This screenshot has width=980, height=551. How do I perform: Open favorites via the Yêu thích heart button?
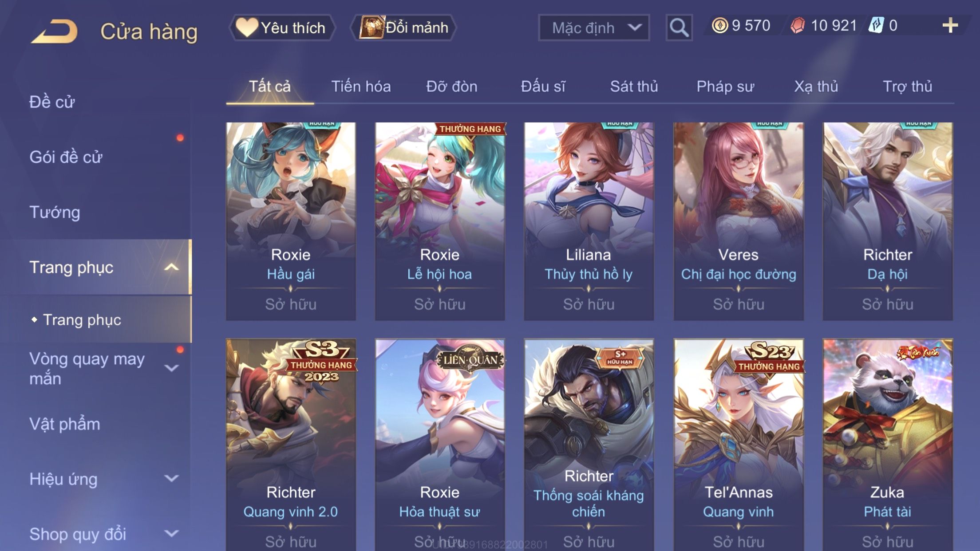(281, 28)
